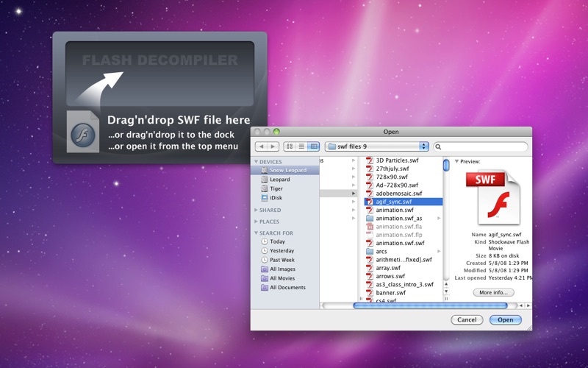Select array.swf file

click(404, 268)
